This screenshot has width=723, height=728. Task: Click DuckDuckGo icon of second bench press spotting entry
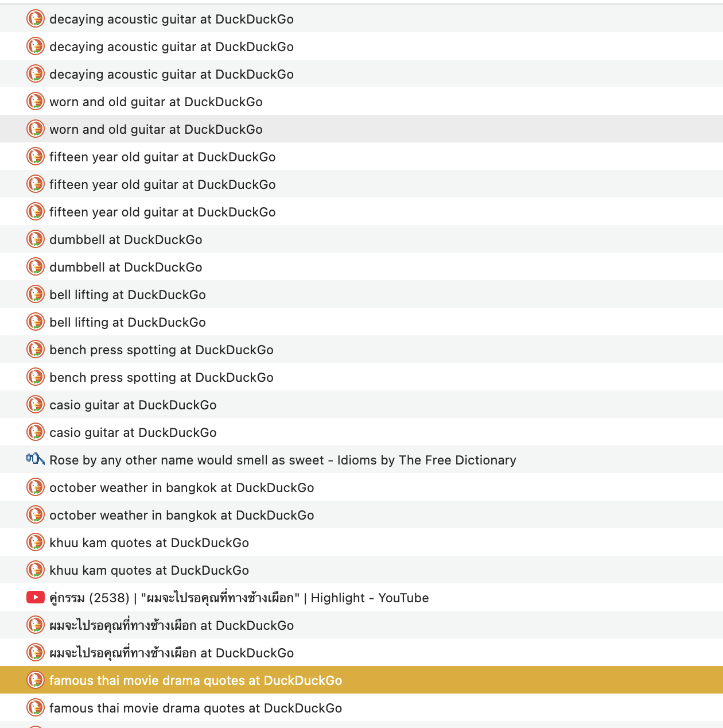click(x=36, y=377)
